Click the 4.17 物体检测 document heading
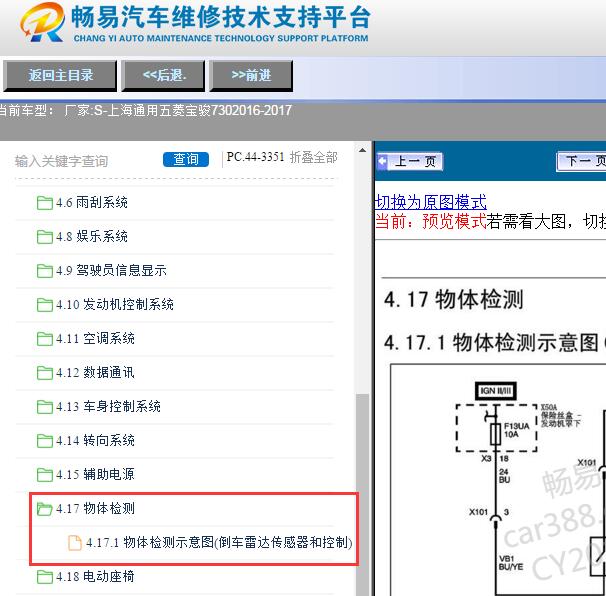The image size is (606, 596). click(x=453, y=300)
